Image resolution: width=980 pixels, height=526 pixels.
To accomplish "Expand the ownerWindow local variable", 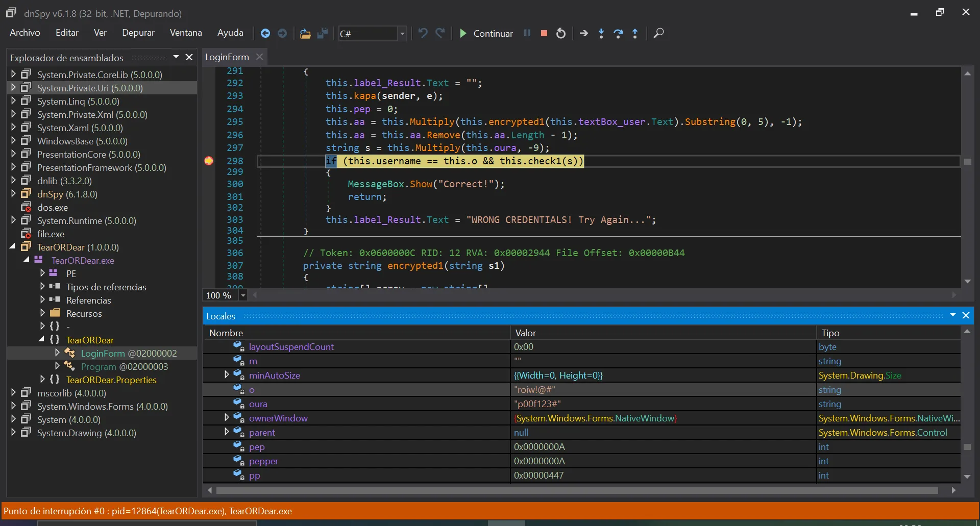I will pyautogui.click(x=227, y=418).
